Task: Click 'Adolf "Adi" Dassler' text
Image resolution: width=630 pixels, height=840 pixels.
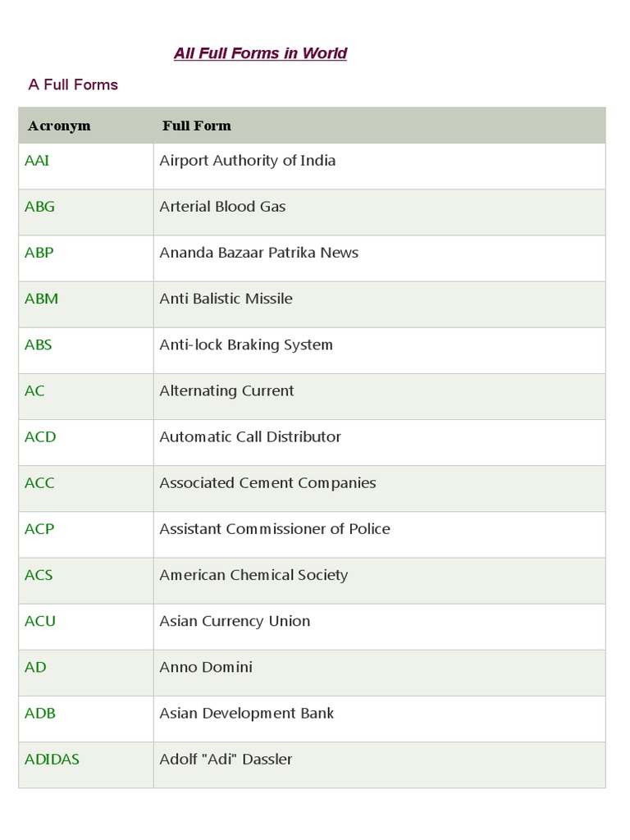Action: click(x=226, y=759)
